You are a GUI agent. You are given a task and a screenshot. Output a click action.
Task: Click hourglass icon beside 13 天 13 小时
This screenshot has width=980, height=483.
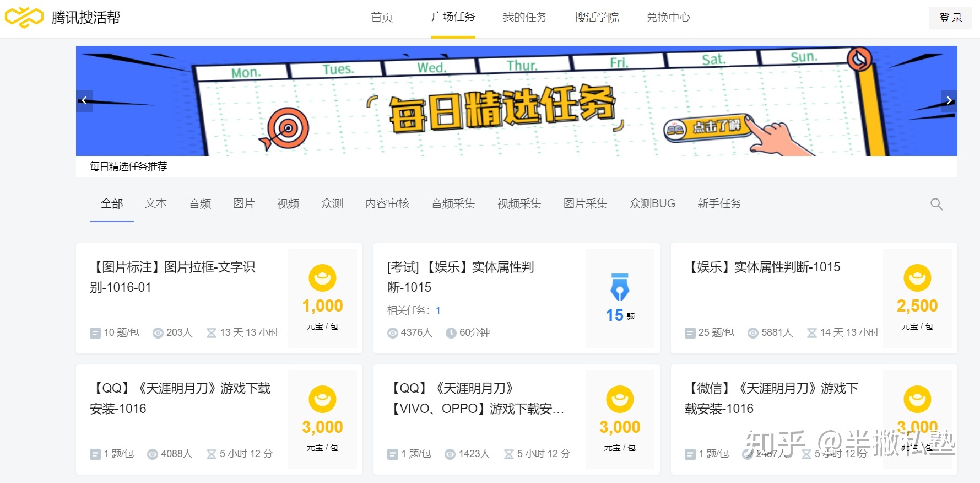click(211, 333)
